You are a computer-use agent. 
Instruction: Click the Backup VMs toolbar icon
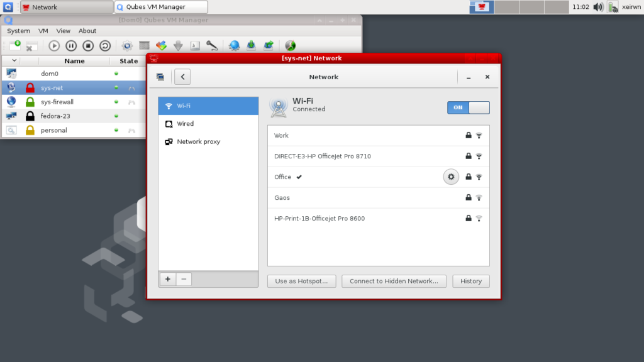[x=251, y=45]
